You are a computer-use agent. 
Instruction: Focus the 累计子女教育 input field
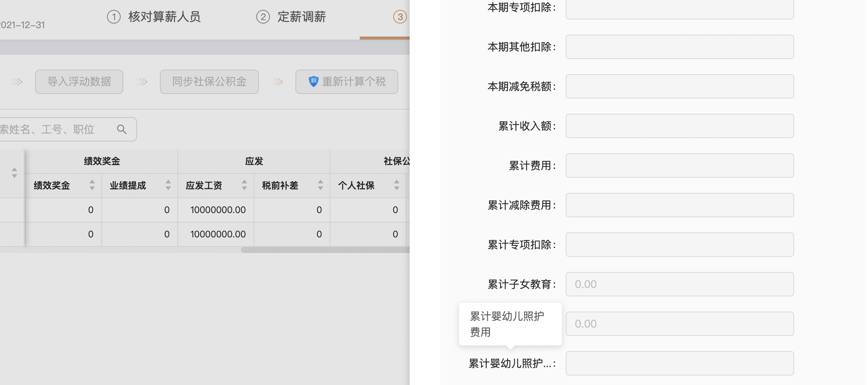(680, 284)
